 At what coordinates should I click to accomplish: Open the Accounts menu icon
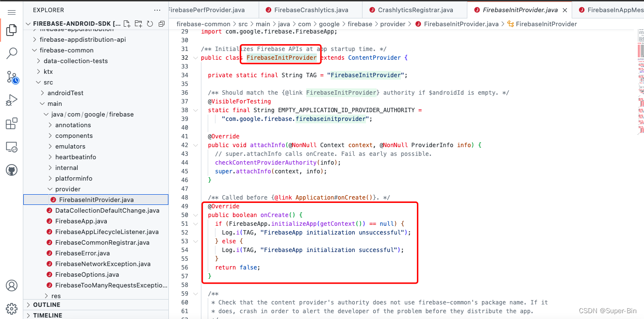click(x=12, y=285)
